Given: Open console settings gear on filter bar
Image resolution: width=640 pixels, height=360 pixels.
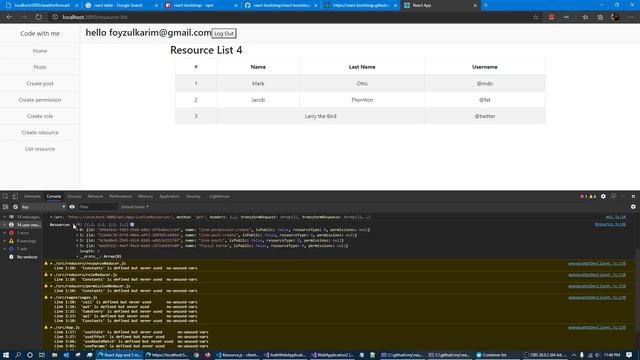Looking at the screenshot, I should [x=633, y=207].
